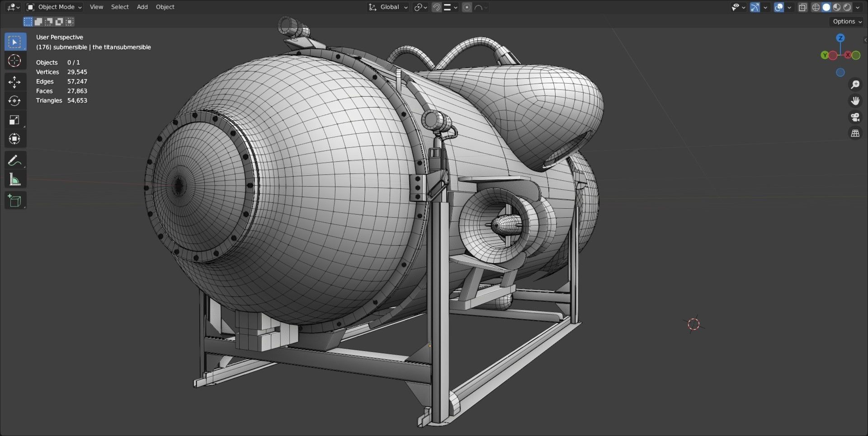The width and height of the screenshot is (868, 436).
Task: Switch to solid viewport shading
Action: click(826, 7)
